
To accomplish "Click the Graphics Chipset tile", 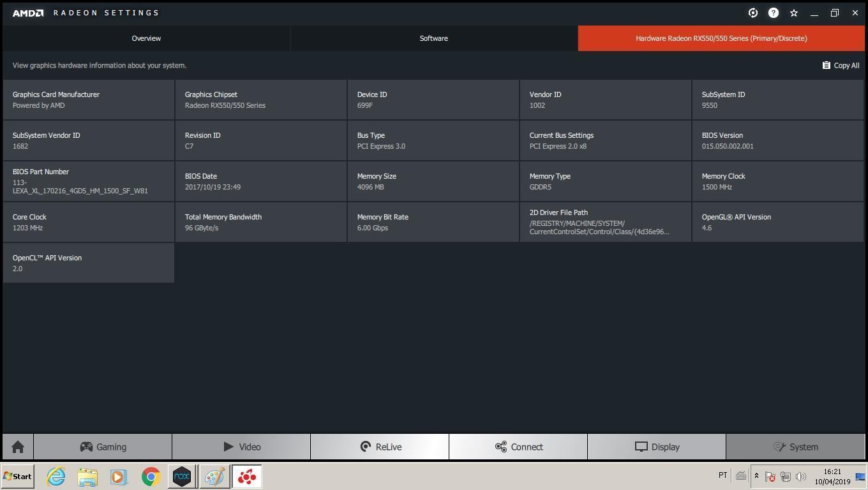I will click(261, 100).
